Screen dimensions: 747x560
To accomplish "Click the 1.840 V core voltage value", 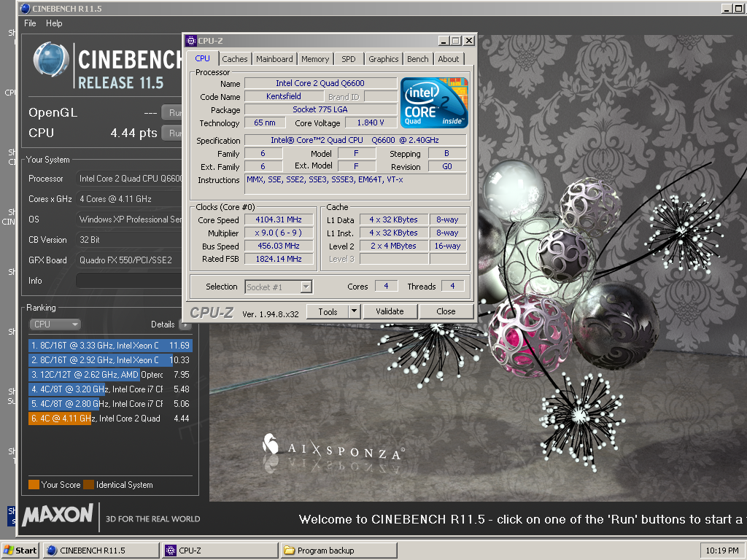I will click(371, 122).
